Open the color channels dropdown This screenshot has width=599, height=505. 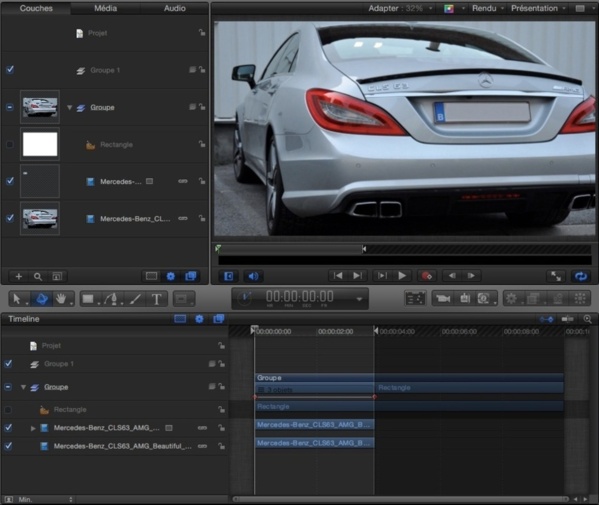(454, 8)
